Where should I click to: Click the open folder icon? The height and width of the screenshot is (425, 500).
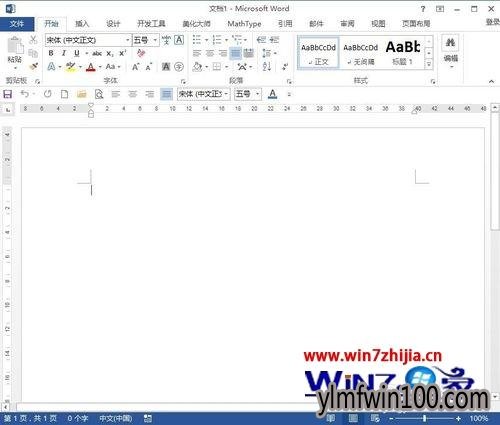(82, 94)
